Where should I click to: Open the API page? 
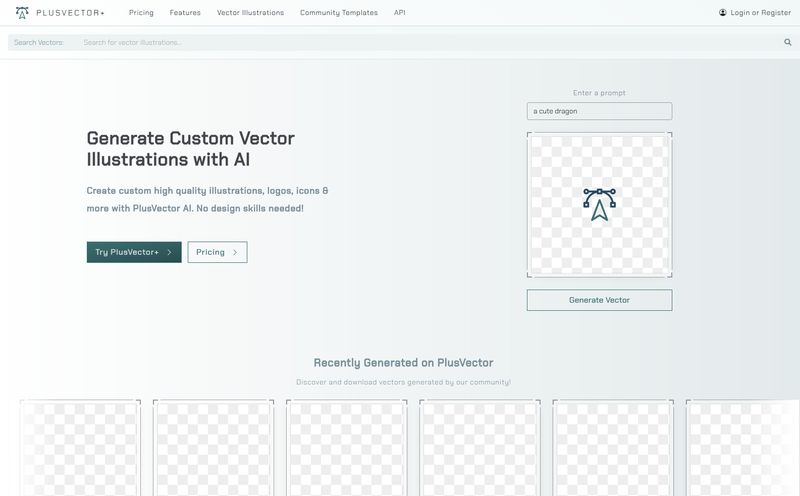(399, 13)
